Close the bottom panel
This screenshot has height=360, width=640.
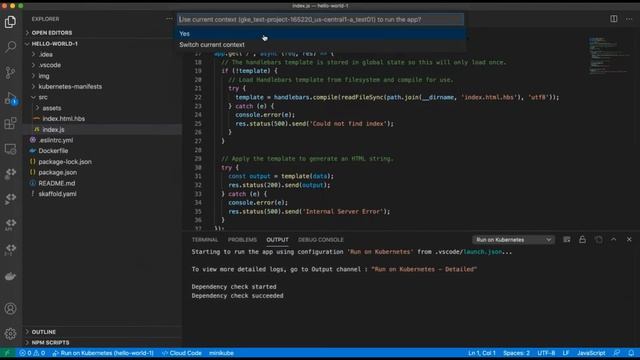click(629, 240)
